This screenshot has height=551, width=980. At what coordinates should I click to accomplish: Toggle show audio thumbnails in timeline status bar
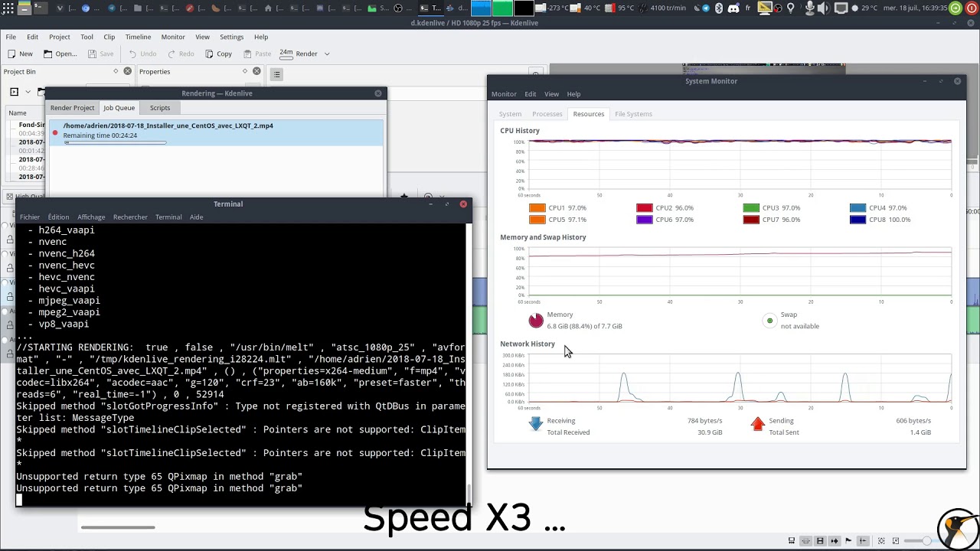pyautogui.click(x=835, y=541)
